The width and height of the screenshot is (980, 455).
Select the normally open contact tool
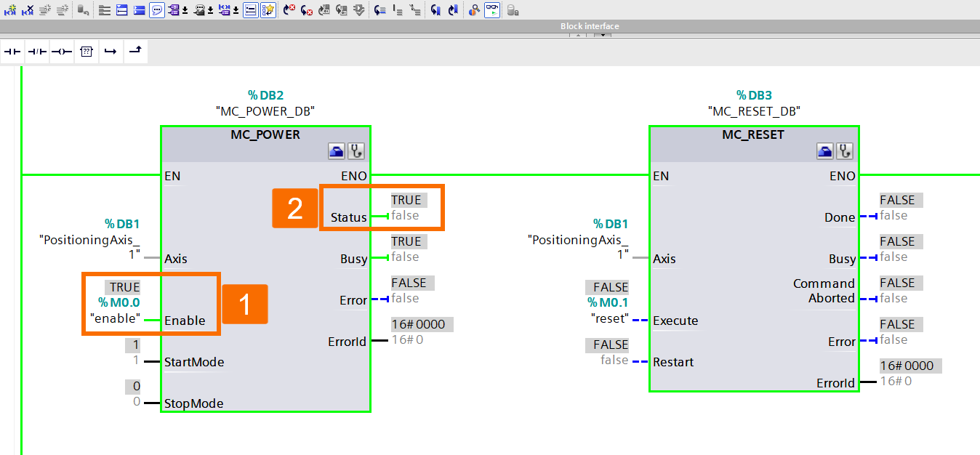click(12, 51)
